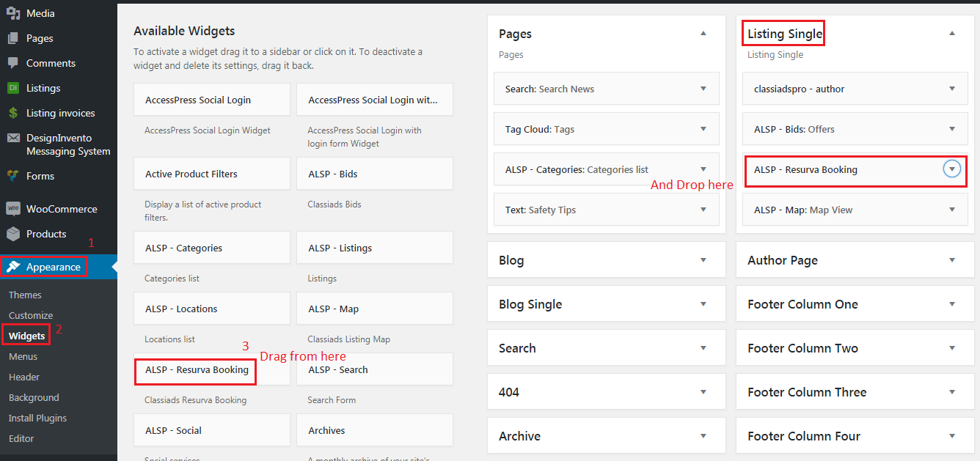Select ALSP - Social available widget
This screenshot has height=461, width=980.
[212, 430]
